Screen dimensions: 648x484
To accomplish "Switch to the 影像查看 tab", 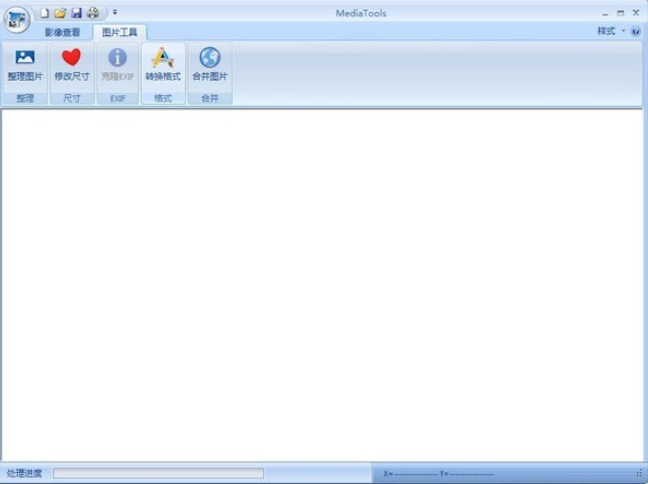I will point(62,32).
